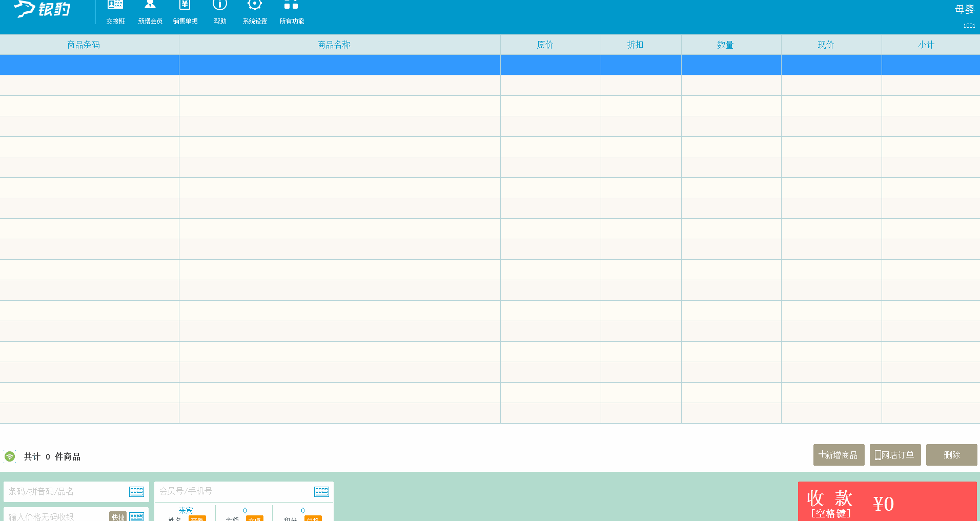The height and width of the screenshot is (521, 980).
Task: Click the 商品名称 column header
Action: point(334,45)
